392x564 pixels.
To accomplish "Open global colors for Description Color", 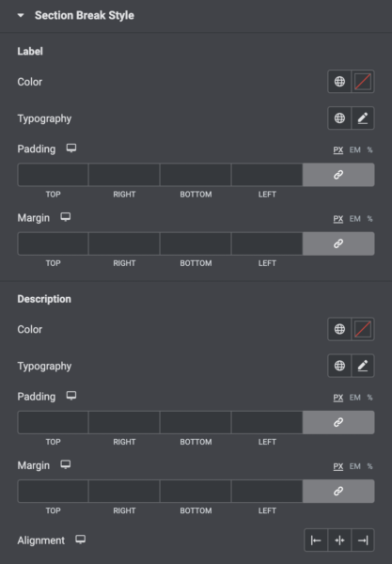I will 339,329.
